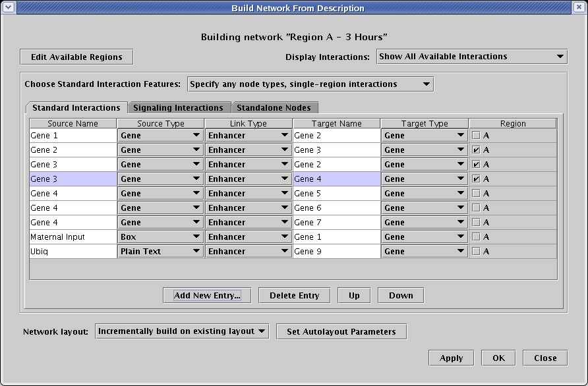Enable Region A checkbox for Gene 1 row
This screenshot has width=588, height=386.
(476, 136)
